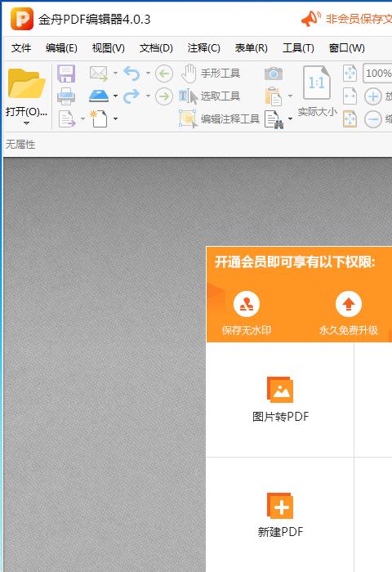
Task: Select the 选取工具 selection tool
Action: click(209, 96)
